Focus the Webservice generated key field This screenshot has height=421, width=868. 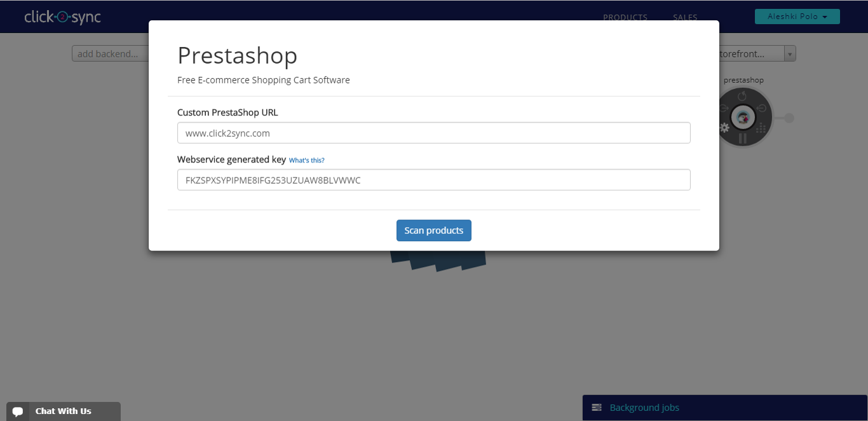434,180
